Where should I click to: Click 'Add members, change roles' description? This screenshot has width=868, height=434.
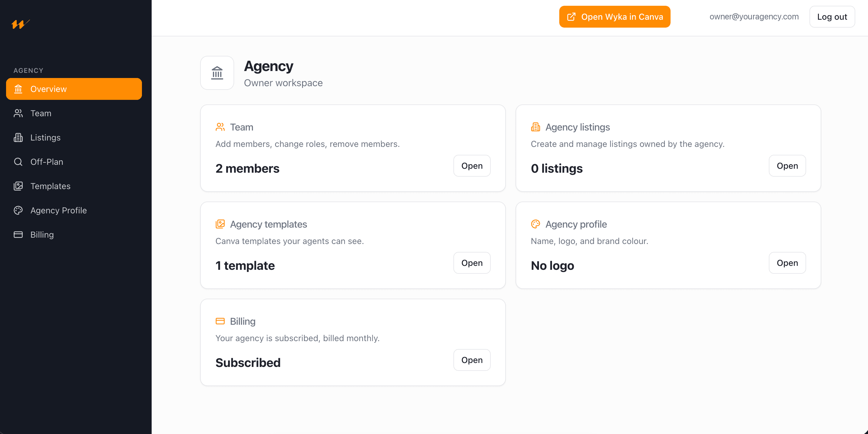pos(307,144)
